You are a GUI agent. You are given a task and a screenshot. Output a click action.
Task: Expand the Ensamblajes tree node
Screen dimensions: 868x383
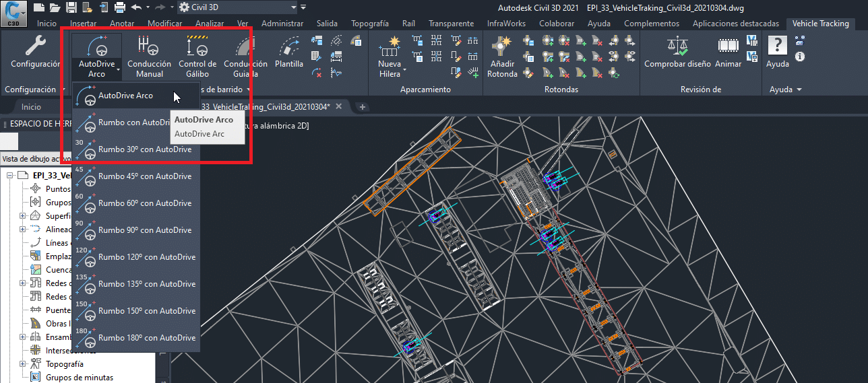[23, 337]
